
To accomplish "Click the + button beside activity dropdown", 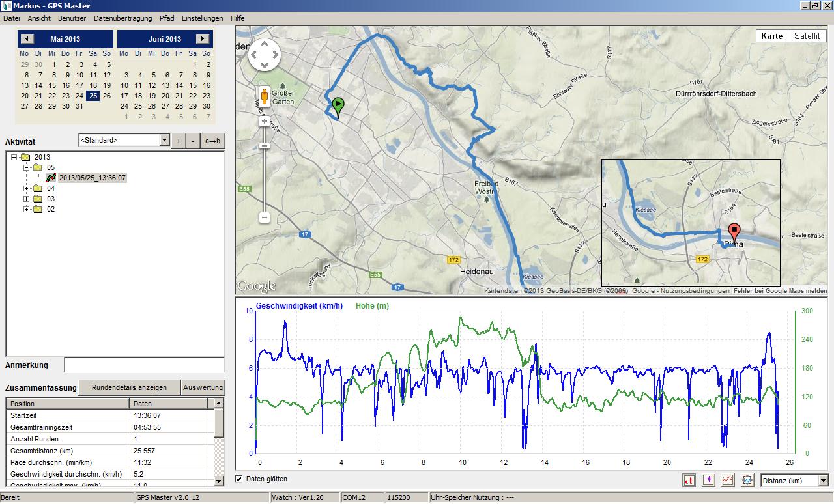I will [179, 141].
